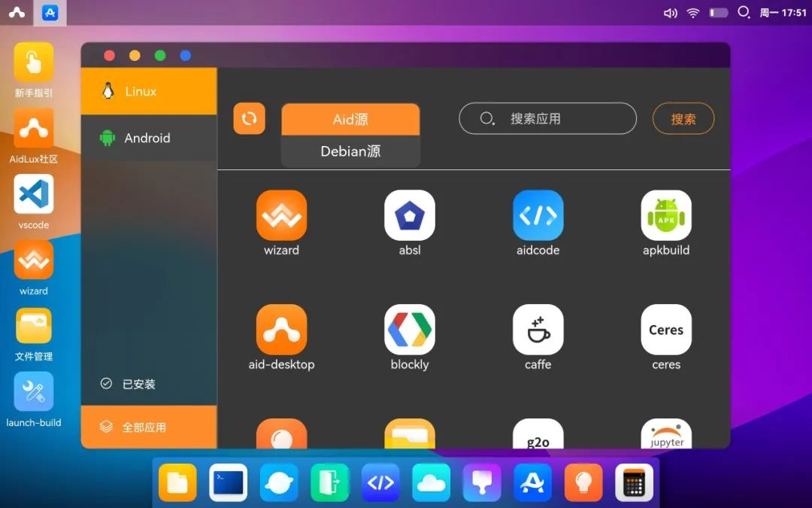Open the 文件管理 desktop shortcut
The width and height of the screenshot is (812, 508).
(34, 326)
